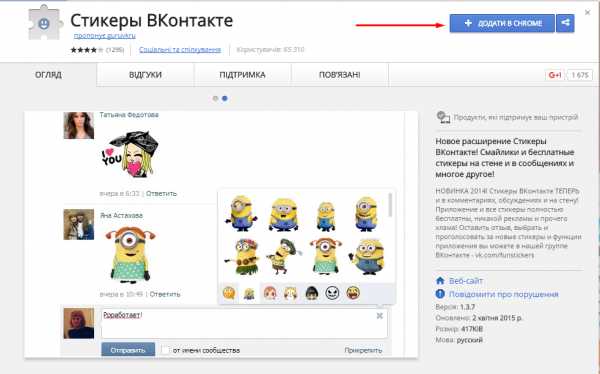
Task: Clear the comment field with the X icon
Action: point(380,316)
